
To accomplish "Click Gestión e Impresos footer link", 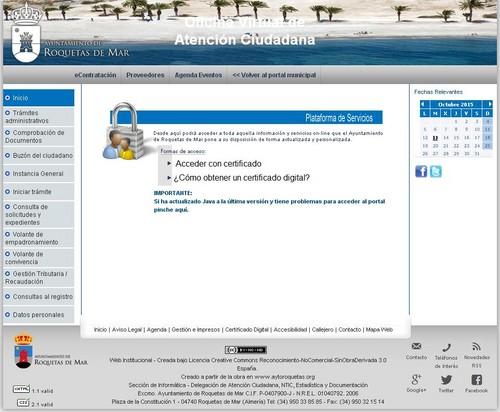I will click(x=196, y=329).
